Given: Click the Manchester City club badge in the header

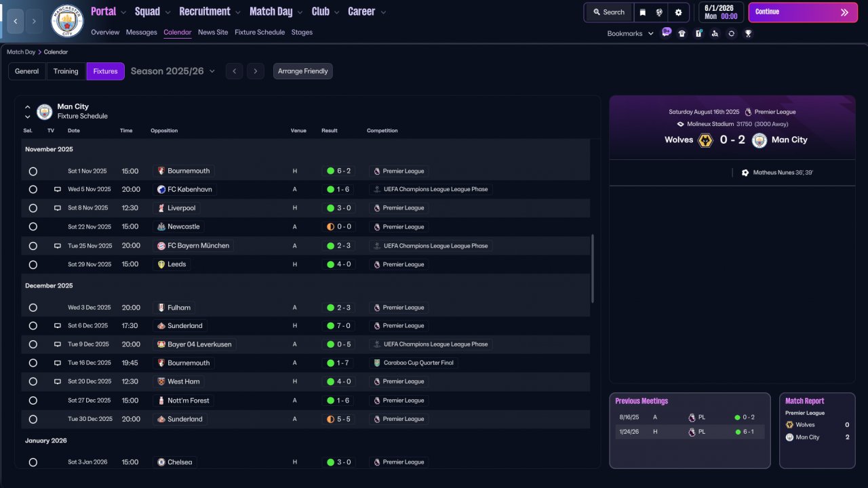Looking at the screenshot, I should 67,21.
